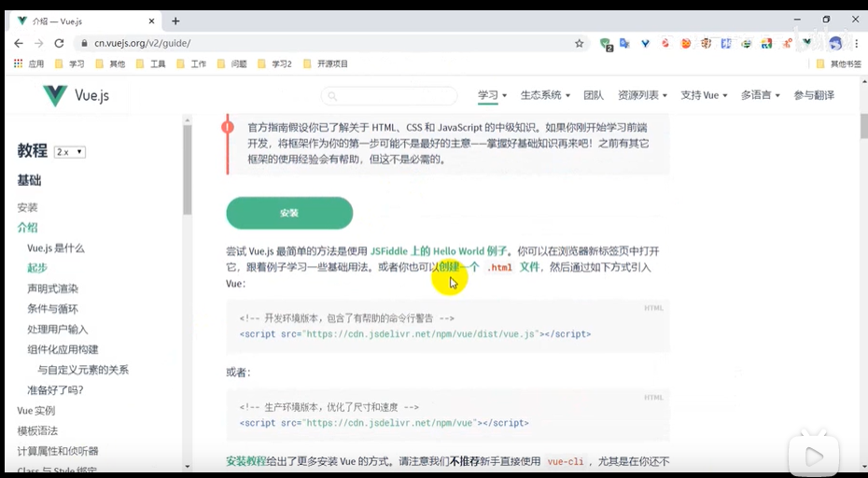Click the play button overlay
This screenshot has width=868, height=478.
(814, 457)
